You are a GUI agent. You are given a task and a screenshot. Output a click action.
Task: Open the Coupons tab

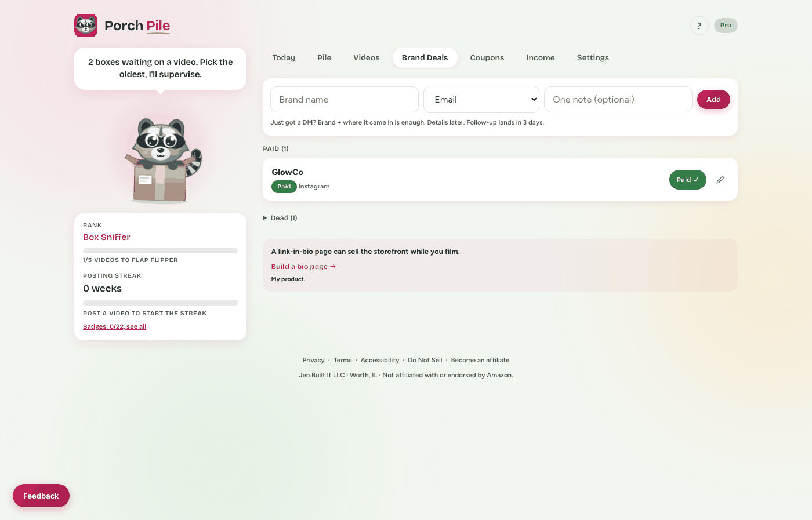coord(487,58)
